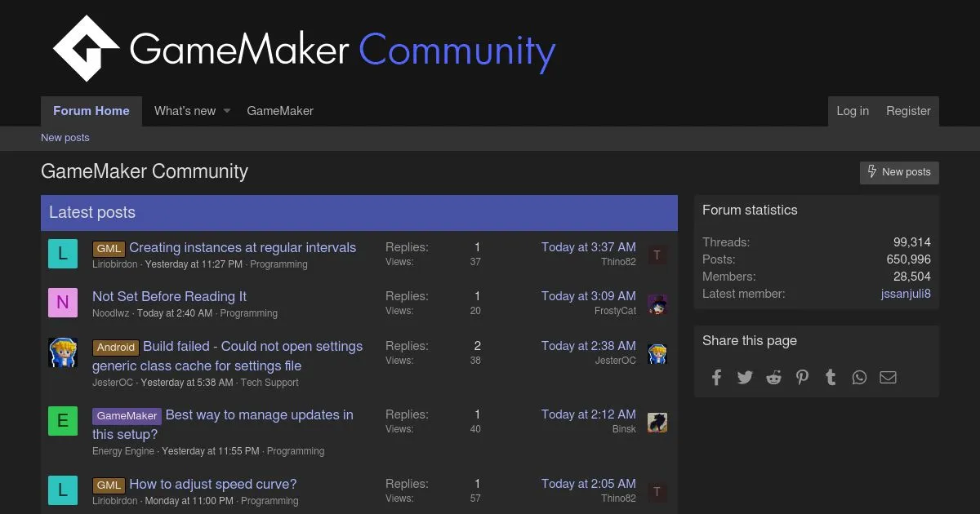Viewport: 980px width, 514px height.
Task: View latest member jssanjuli8 profile
Action: 906,294
